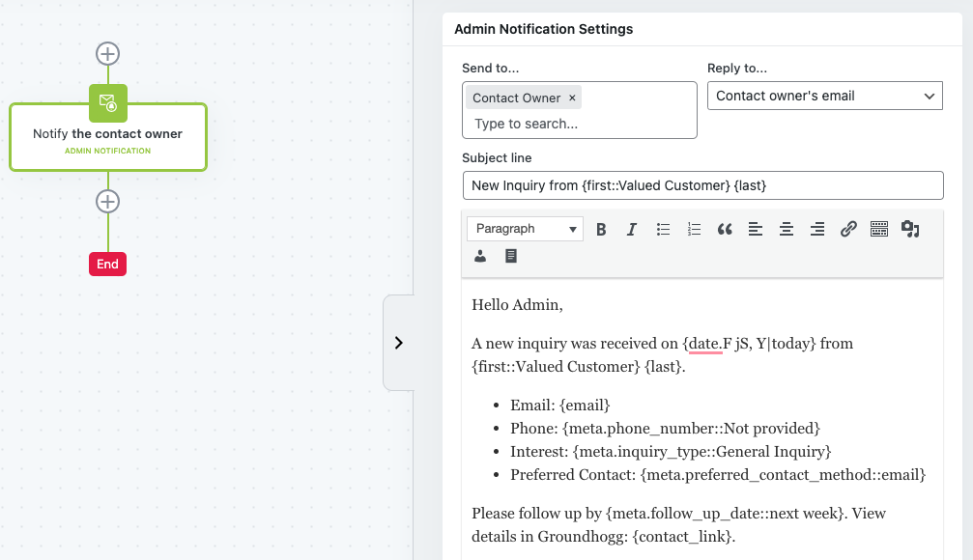Click the Please follow up by sentence

(678, 524)
